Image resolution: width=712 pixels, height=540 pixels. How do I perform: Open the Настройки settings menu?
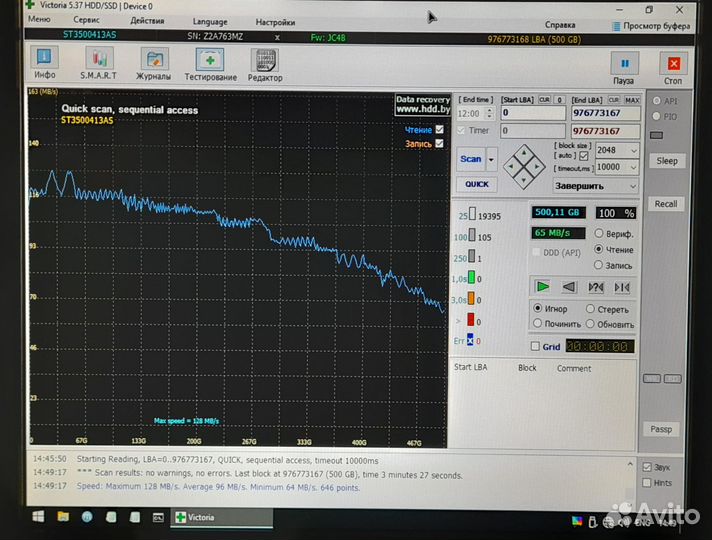[275, 21]
